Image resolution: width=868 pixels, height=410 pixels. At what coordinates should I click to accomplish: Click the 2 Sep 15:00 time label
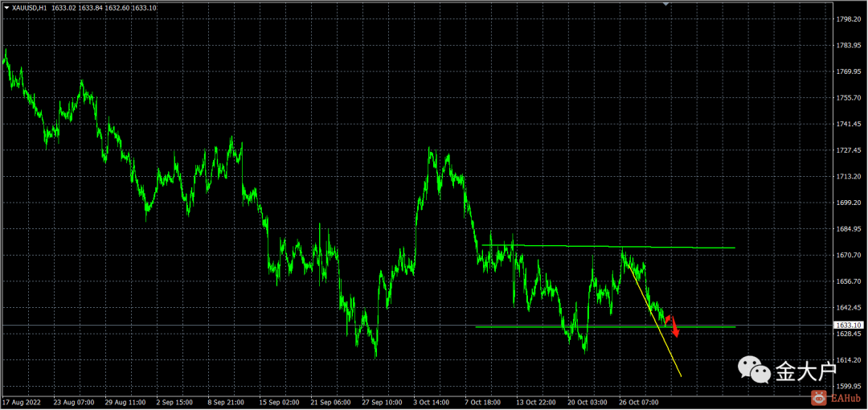pos(176,402)
